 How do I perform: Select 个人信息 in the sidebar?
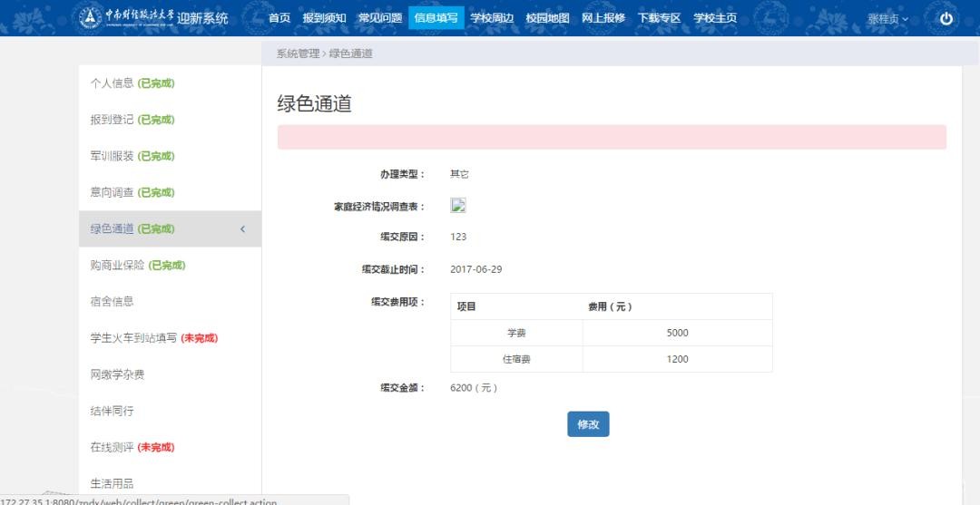coord(112,83)
